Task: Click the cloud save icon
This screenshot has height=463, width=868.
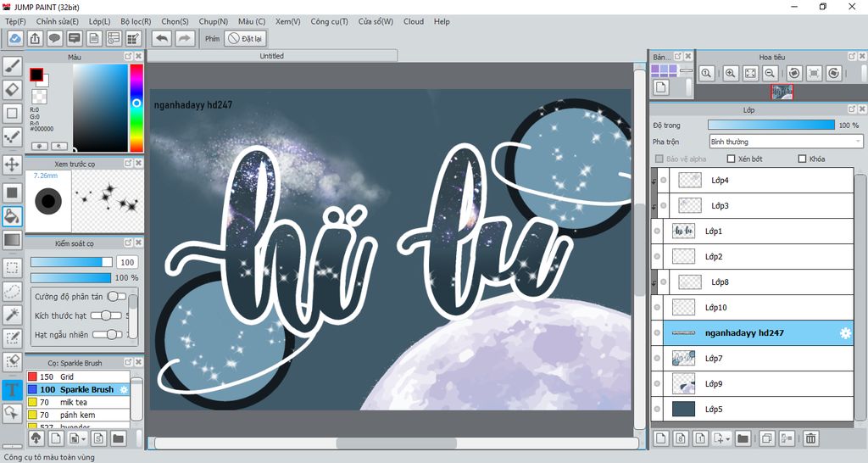Action: (15, 38)
